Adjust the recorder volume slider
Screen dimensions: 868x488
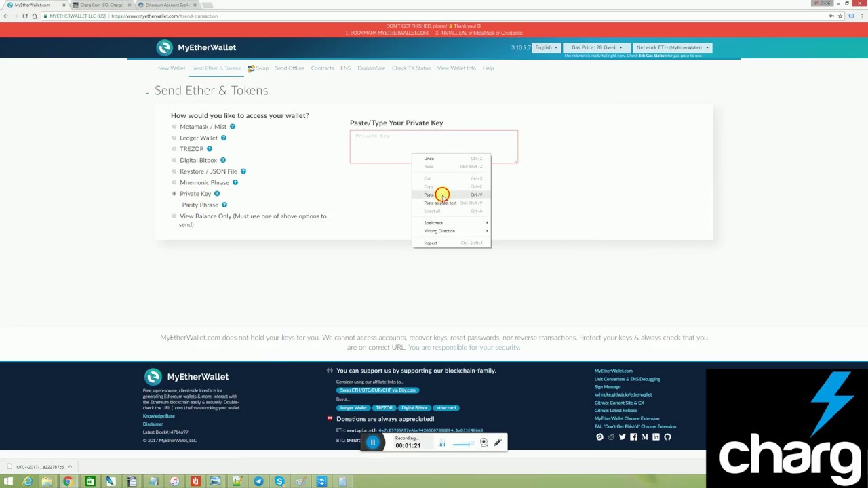click(462, 445)
